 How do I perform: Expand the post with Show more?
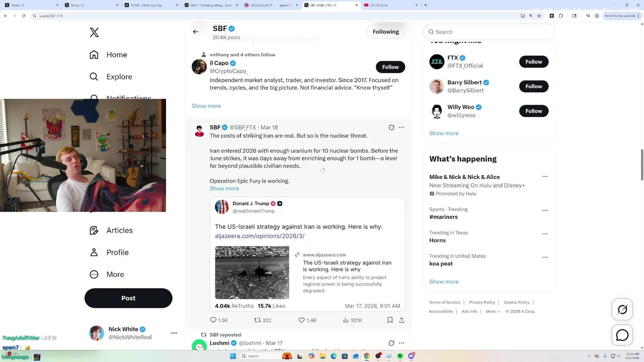coord(224,189)
